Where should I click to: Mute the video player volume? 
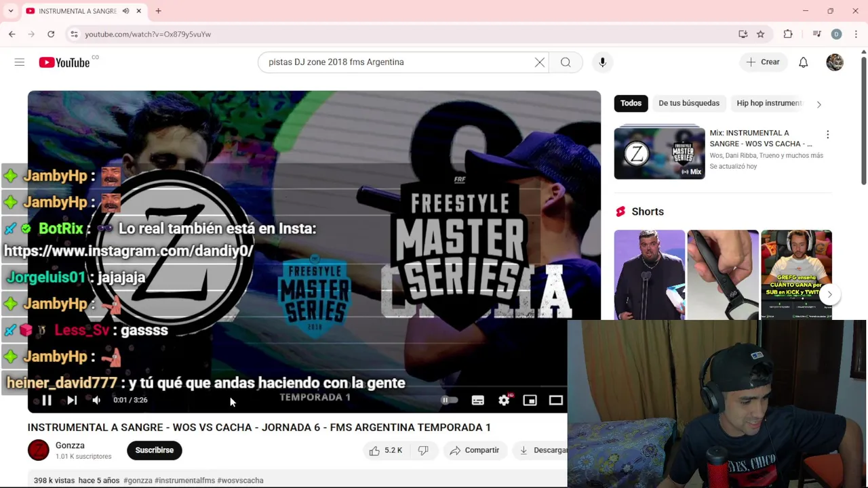click(x=96, y=400)
